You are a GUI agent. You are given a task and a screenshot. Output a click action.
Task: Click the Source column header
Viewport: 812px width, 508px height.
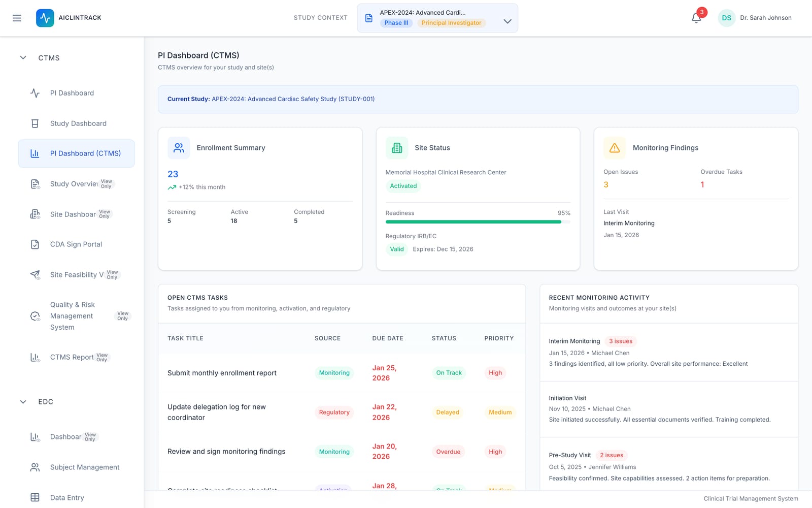pyautogui.click(x=327, y=338)
